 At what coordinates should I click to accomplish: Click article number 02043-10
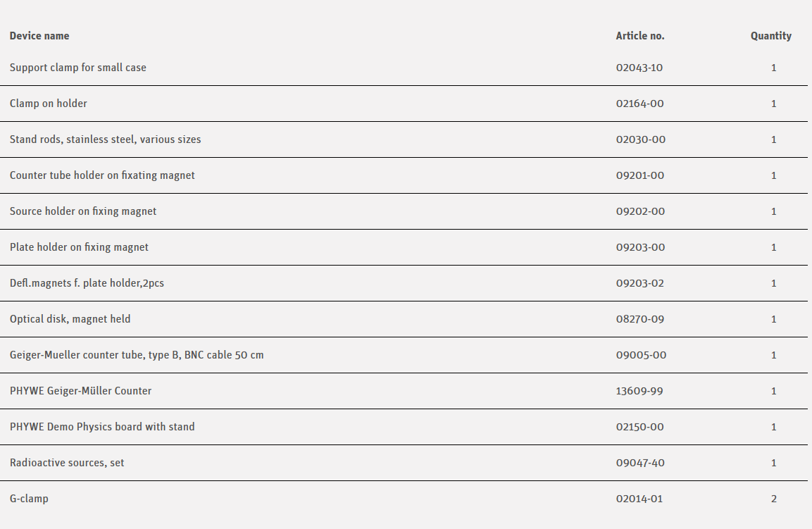[x=639, y=68]
